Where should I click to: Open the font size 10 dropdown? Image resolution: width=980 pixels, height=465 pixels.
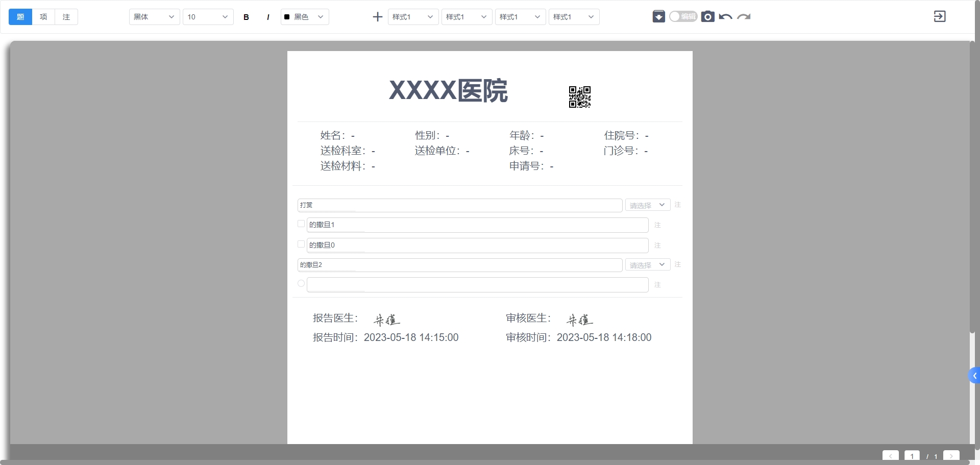208,17
